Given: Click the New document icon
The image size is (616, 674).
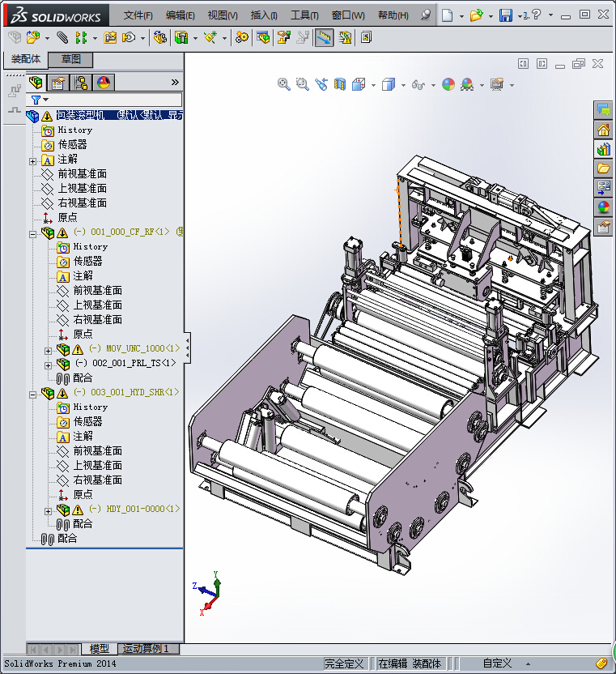Looking at the screenshot, I should (447, 15).
